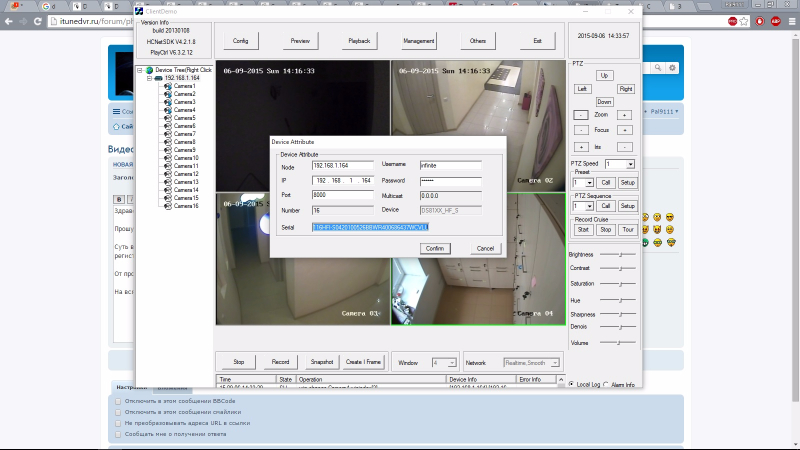Click the Stop preview button

pos(239,362)
